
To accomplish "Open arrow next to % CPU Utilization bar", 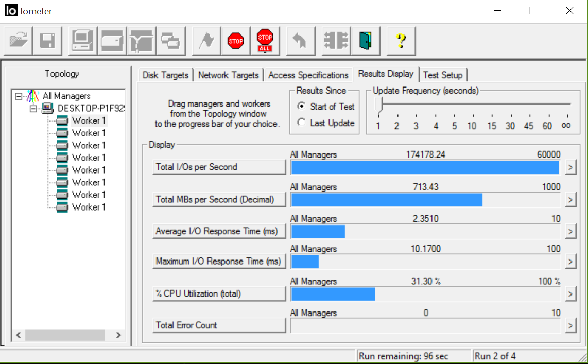I will [x=570, y=294].
